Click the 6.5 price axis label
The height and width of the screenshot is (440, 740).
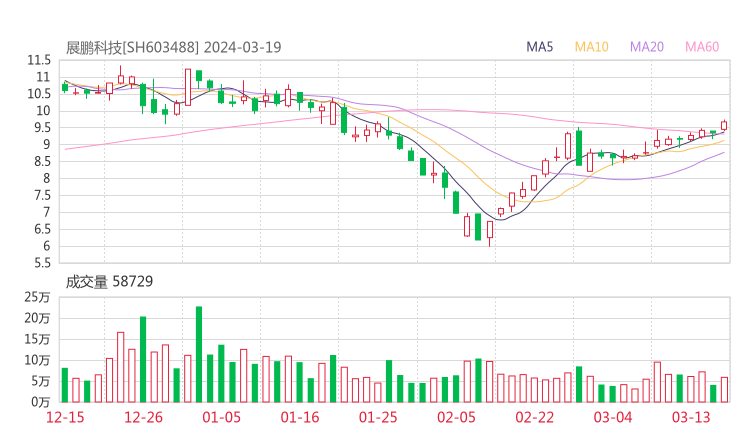pyautogui.click(x=41, y=229)
